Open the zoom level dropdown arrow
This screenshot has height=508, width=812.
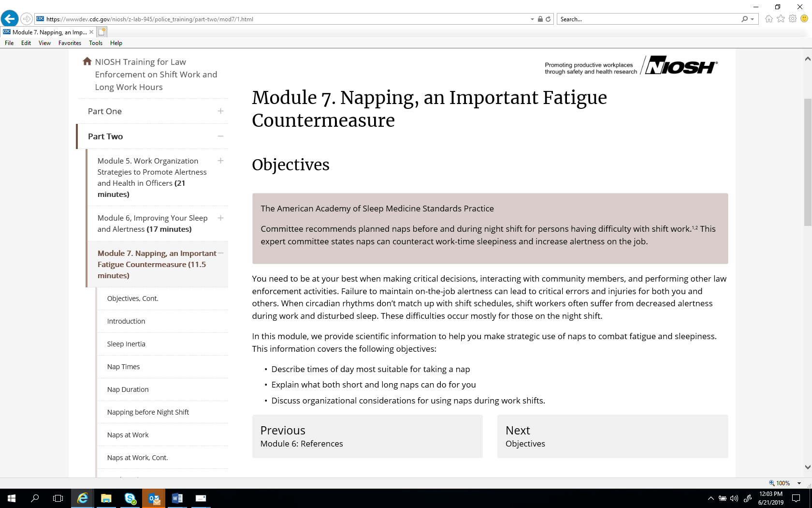tap(799, 483)
